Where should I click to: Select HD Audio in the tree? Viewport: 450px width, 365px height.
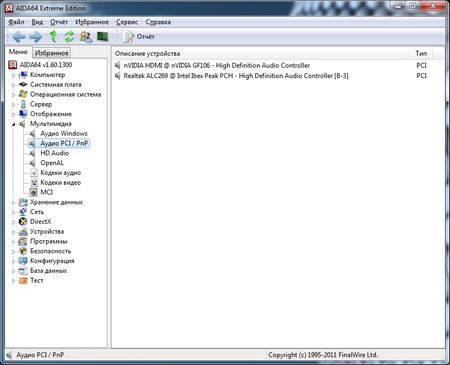pos(55,153)
